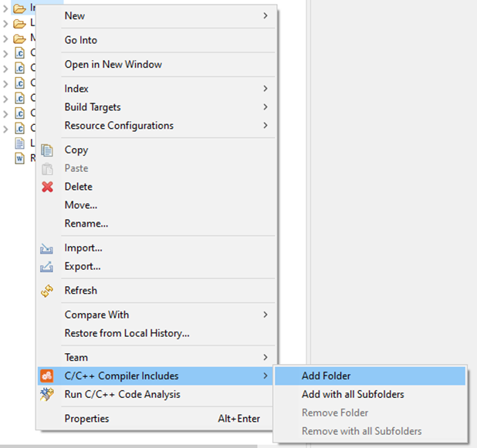Viewport: 477px width, 448px height.
Task: Choose Go Into menu entry
Action: click(81, 40)
